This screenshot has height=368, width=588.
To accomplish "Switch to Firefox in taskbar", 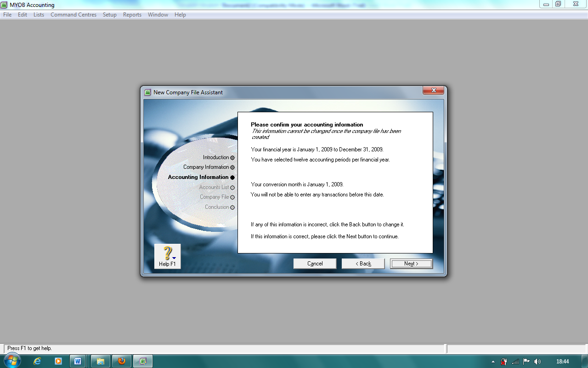I will click(x=122, y=361).
